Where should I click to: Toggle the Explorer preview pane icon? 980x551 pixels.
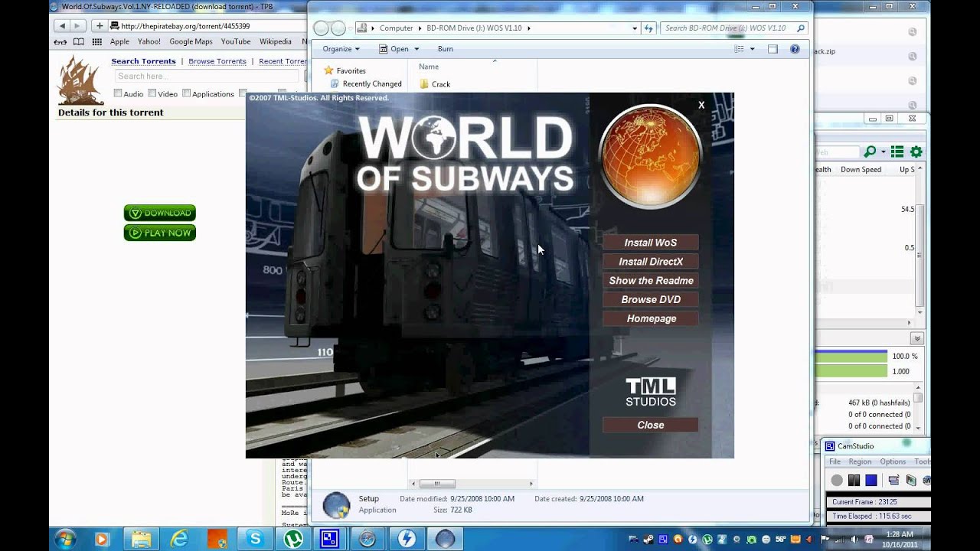(773, 49)
